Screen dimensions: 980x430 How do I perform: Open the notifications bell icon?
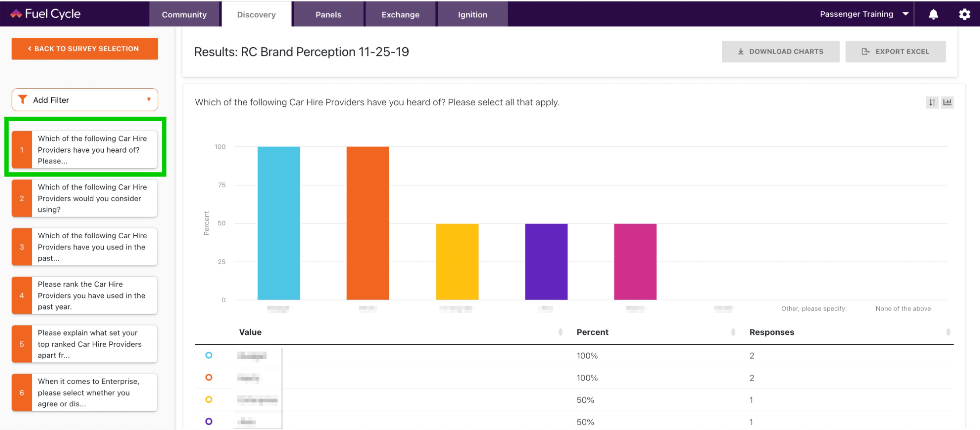[x=933, y=14]
